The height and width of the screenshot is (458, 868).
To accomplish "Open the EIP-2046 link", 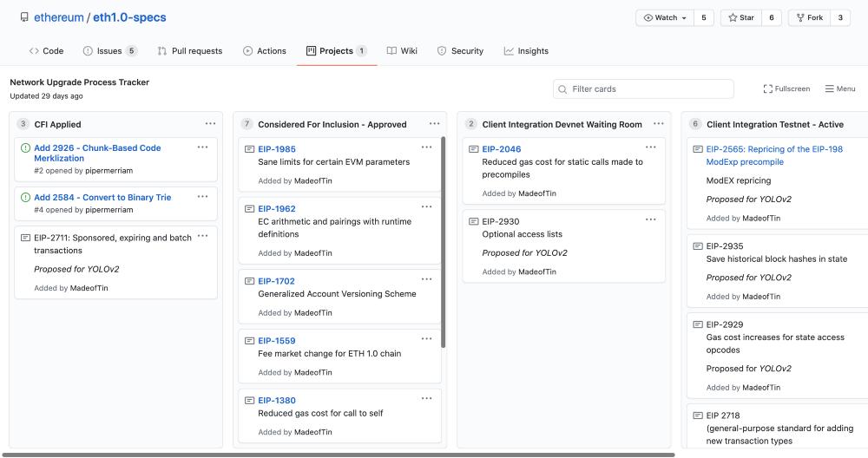I will [502, 149].
